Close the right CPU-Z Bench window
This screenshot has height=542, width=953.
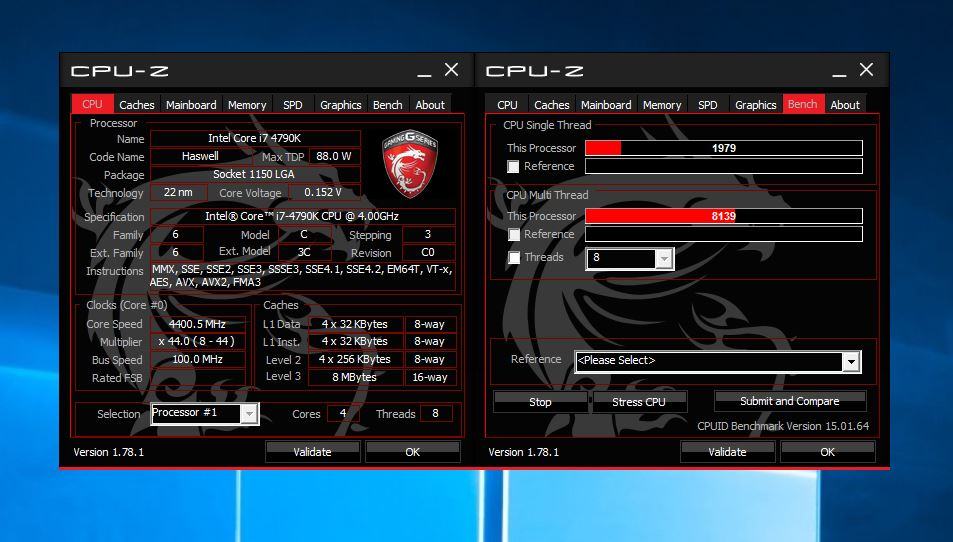pyautogui.click(x=867, y=70)
